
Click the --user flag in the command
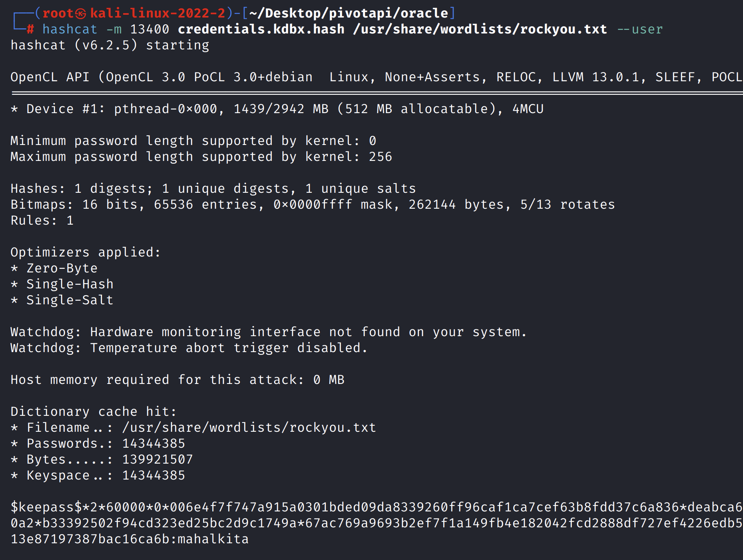[x=640, y=29]
